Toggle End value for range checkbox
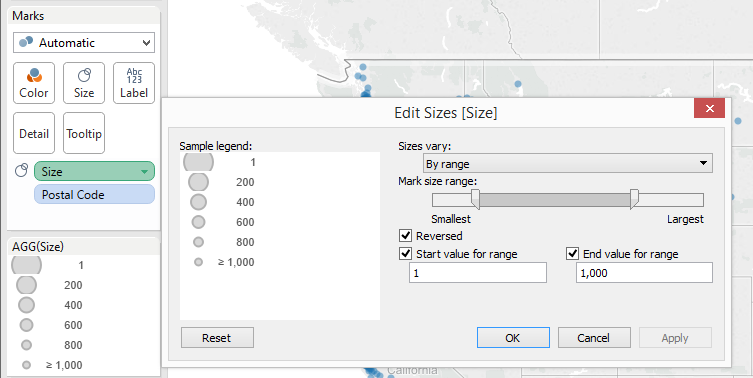 pyautogui.click(x=572, y=254)
